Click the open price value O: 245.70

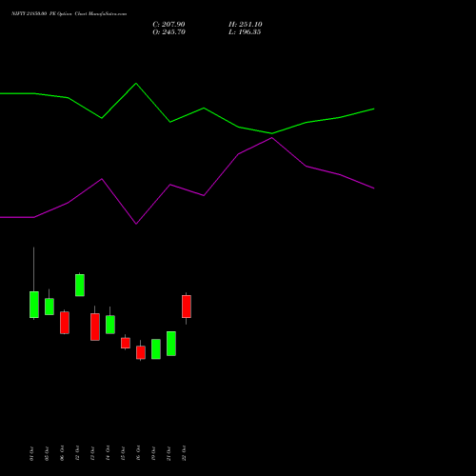pyautogui.click(x=169, y=32)
